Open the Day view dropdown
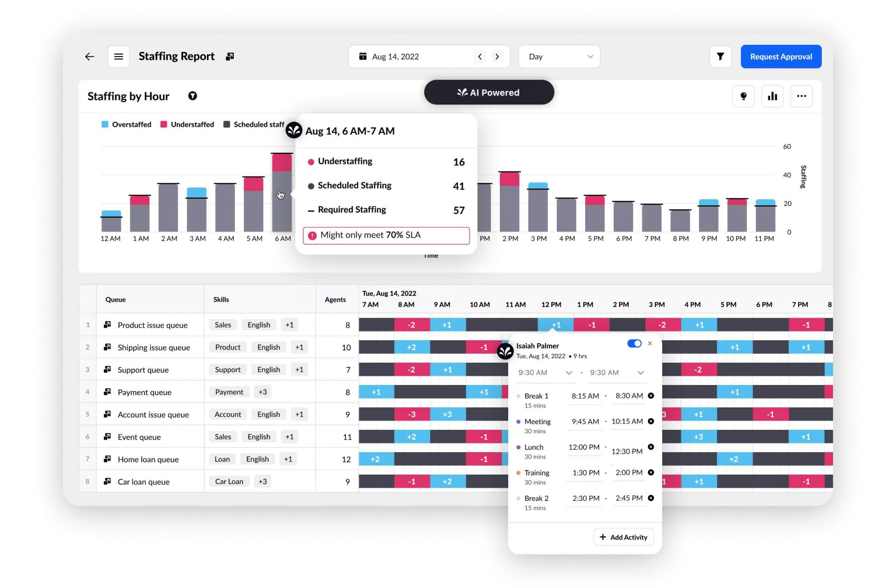Image resolution: width=896 pixels, height=588 pixels. tap(559, 56)
